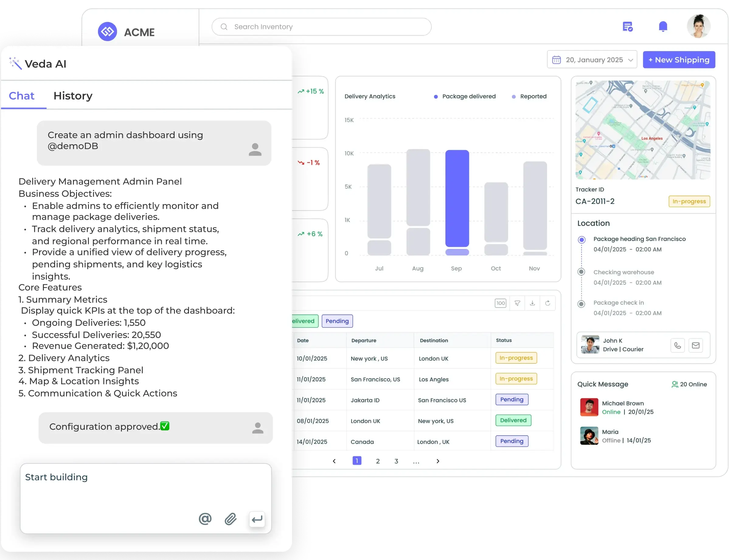The height and width of the screenshot is (560, 730).
Task: Switch to the History tab in Veda AI
Action: [x=73, y=96]
